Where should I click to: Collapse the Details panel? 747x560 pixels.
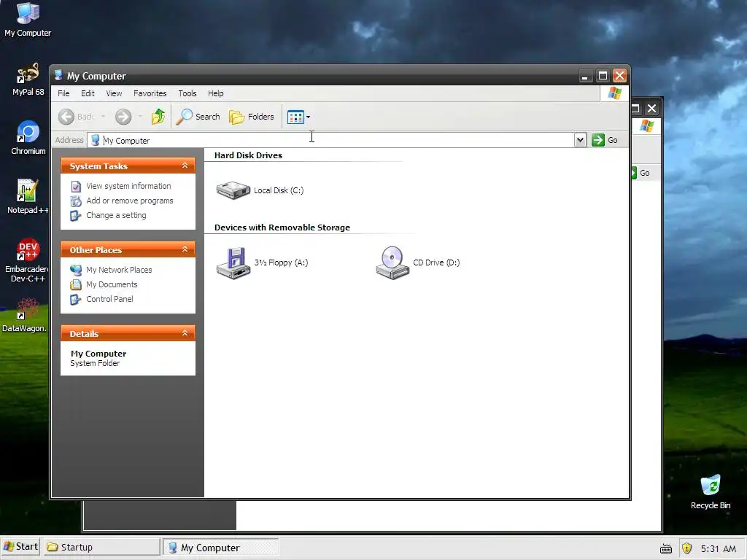(185, 333)
